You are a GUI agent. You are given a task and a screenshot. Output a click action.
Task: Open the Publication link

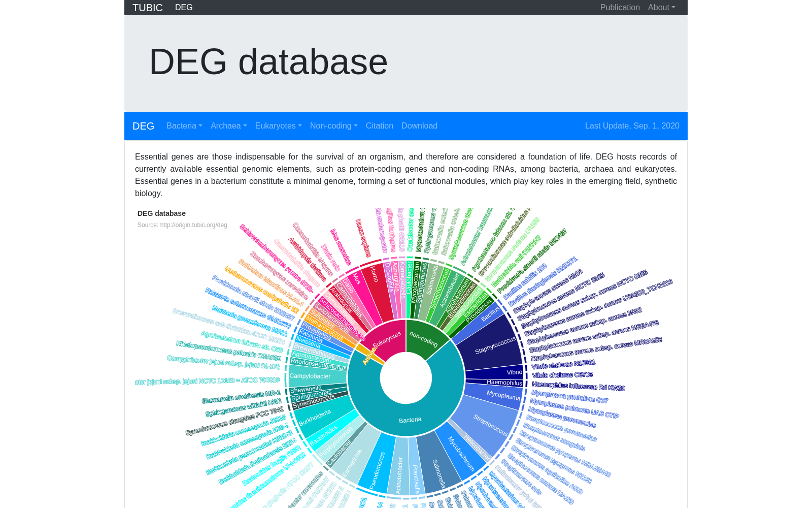pos(620,8)
